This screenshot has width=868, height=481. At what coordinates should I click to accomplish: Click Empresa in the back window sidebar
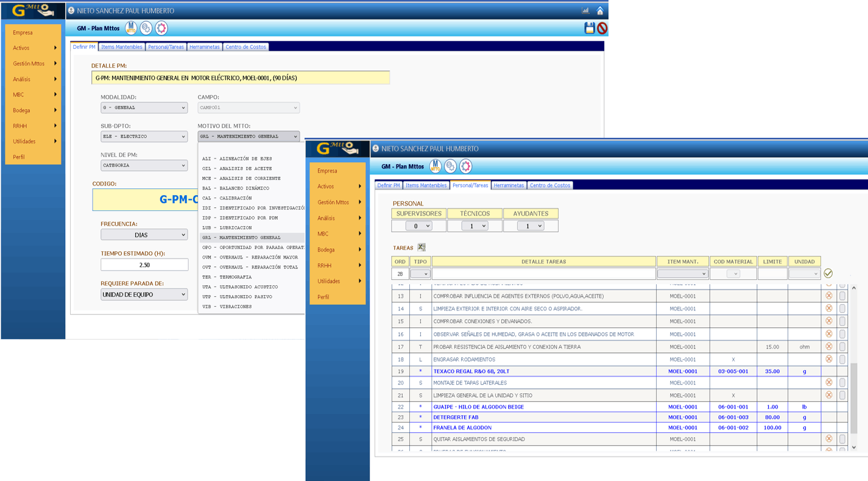pos(23,32)
